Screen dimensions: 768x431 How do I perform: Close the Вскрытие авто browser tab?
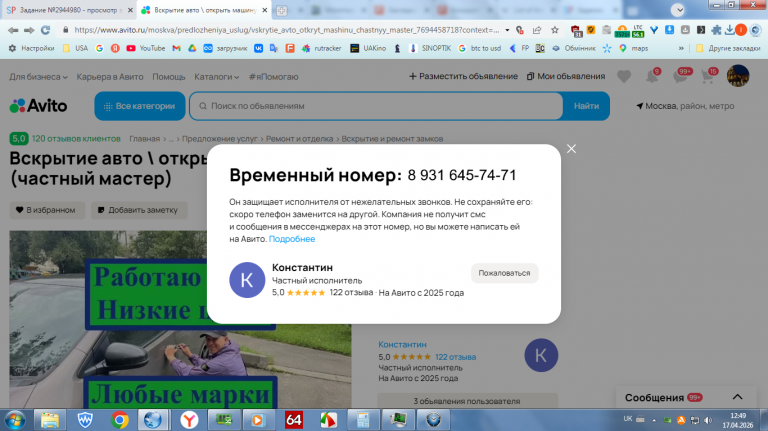click(x=264, y=10)
